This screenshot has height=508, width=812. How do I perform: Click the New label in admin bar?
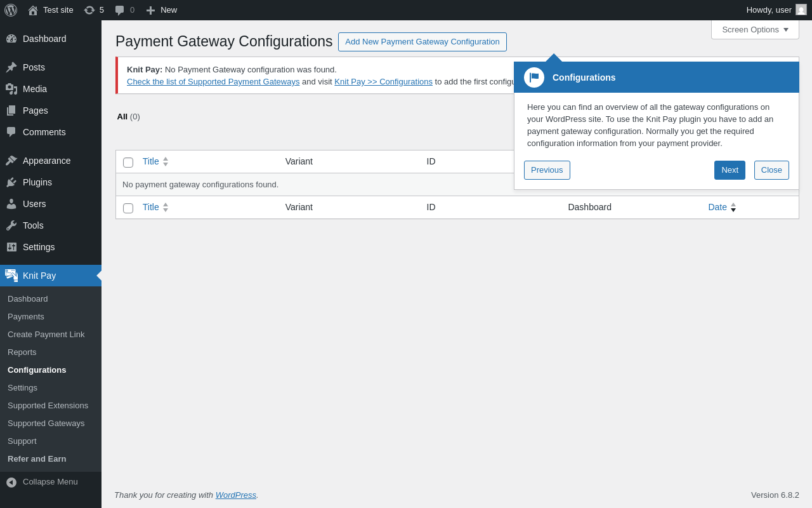(169, 10)
